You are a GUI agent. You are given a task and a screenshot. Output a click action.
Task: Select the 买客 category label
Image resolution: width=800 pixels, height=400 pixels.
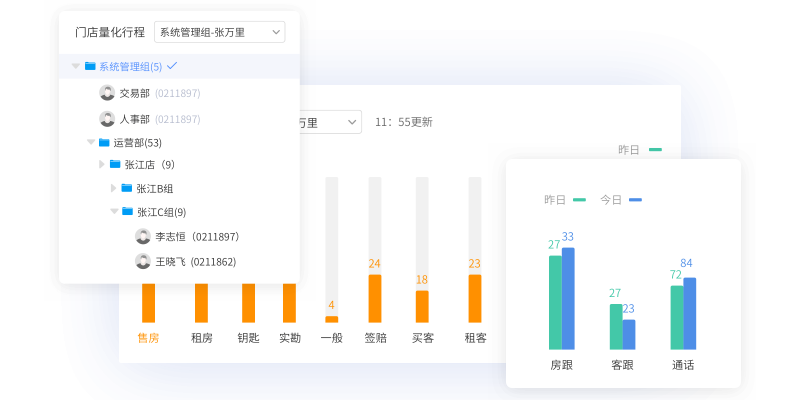point(423,338)
